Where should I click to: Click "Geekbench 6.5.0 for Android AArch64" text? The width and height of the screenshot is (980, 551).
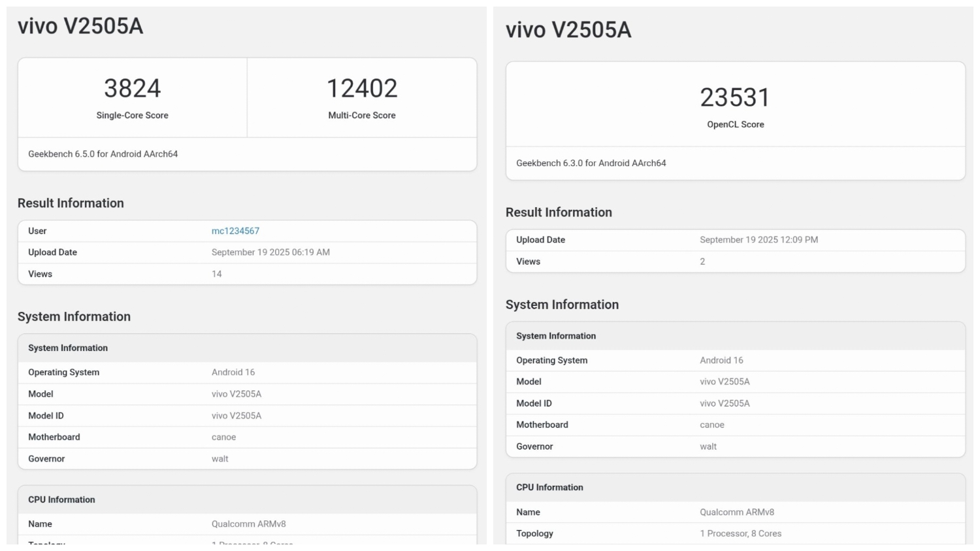coord(103,154)
